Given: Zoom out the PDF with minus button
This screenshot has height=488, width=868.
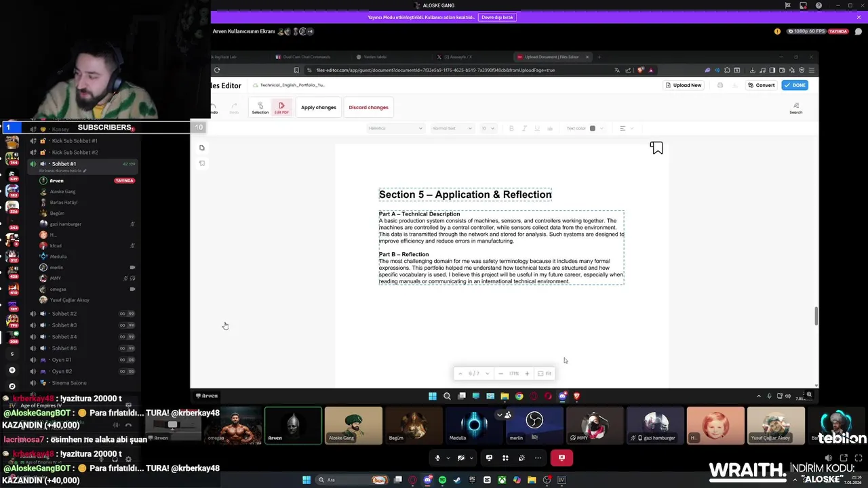Looking at the screenshot, I should click(x=500, y=373).
